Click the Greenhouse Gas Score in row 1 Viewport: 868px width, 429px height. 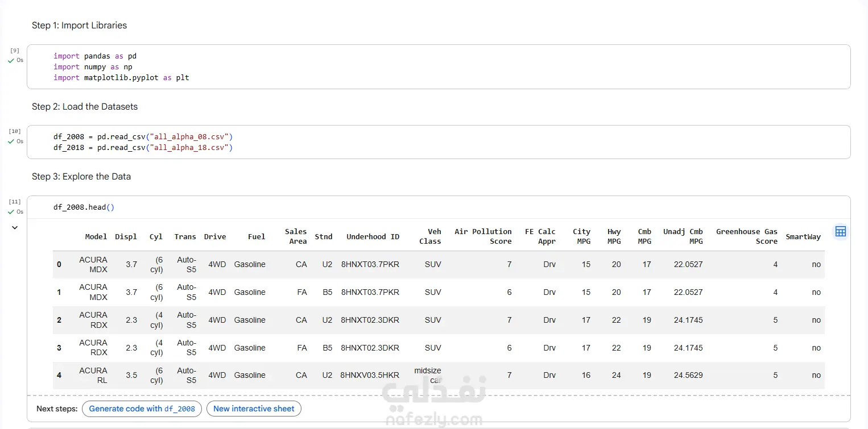(775, 293)
